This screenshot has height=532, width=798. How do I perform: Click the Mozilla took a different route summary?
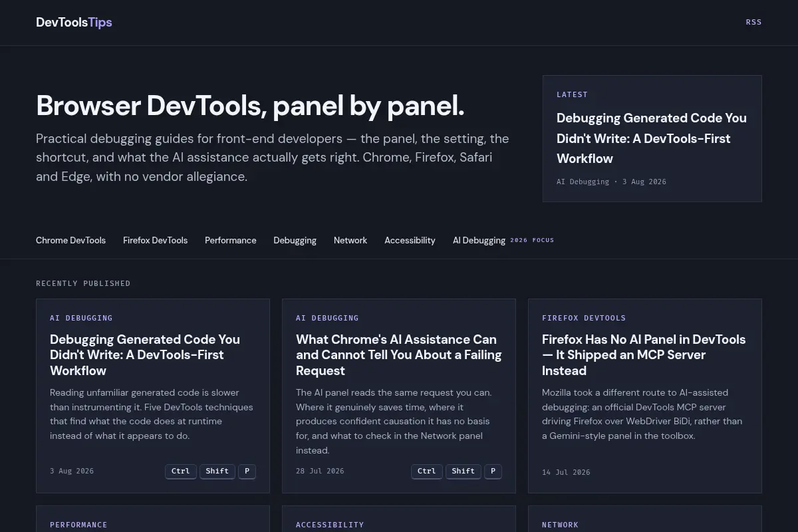tap(644, 414)
